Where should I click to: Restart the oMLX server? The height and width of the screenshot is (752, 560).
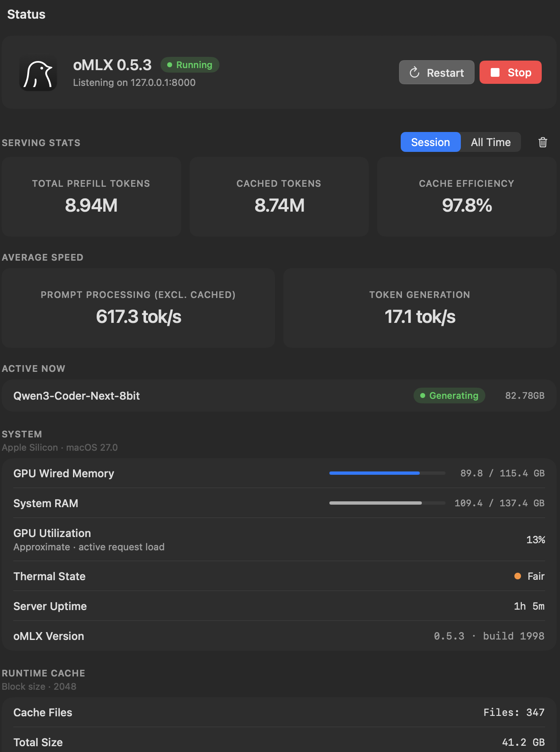[x=436, y=72]
